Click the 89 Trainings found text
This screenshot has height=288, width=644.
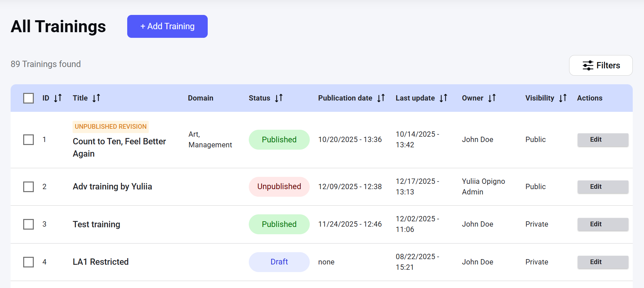click(x=46, y=64)
